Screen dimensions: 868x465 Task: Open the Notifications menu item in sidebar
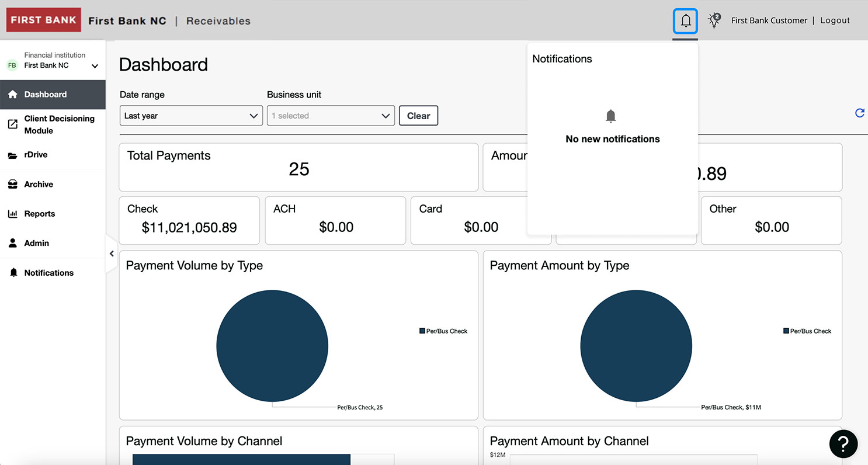(53, 273)
